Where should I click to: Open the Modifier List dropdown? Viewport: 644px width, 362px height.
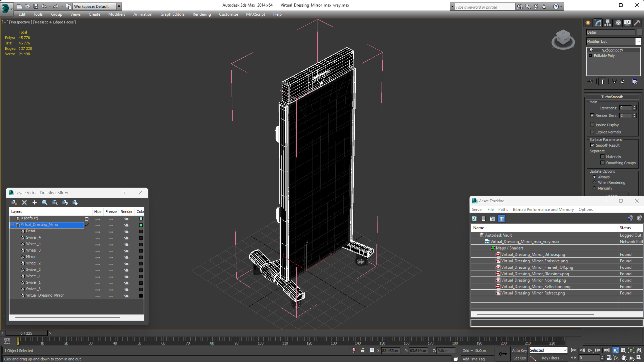click(x=639, y=42)
